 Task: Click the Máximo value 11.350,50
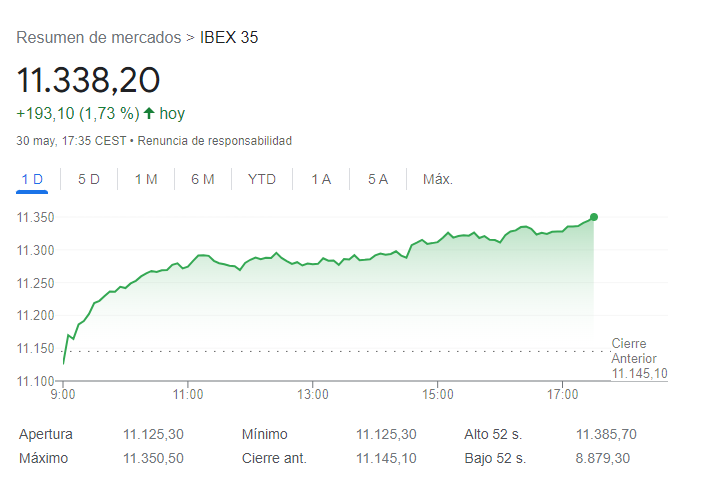point(153,458)
